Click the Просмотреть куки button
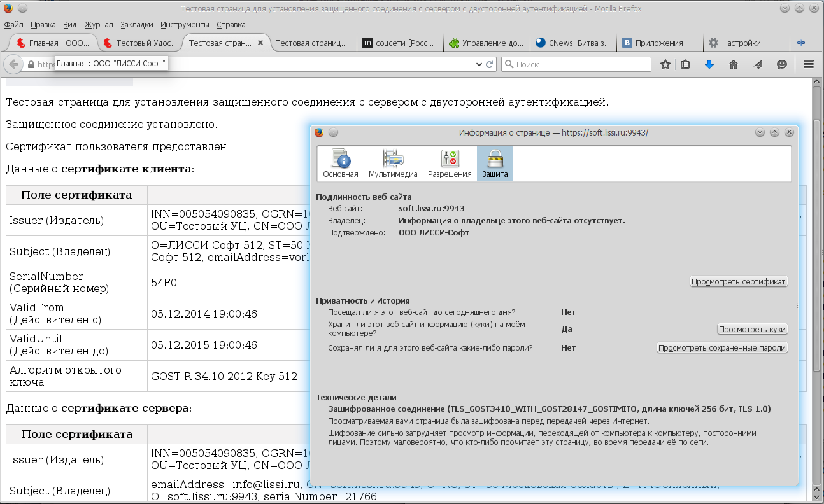The height and width of the screenshot is (504, 824). pos(752,330)
